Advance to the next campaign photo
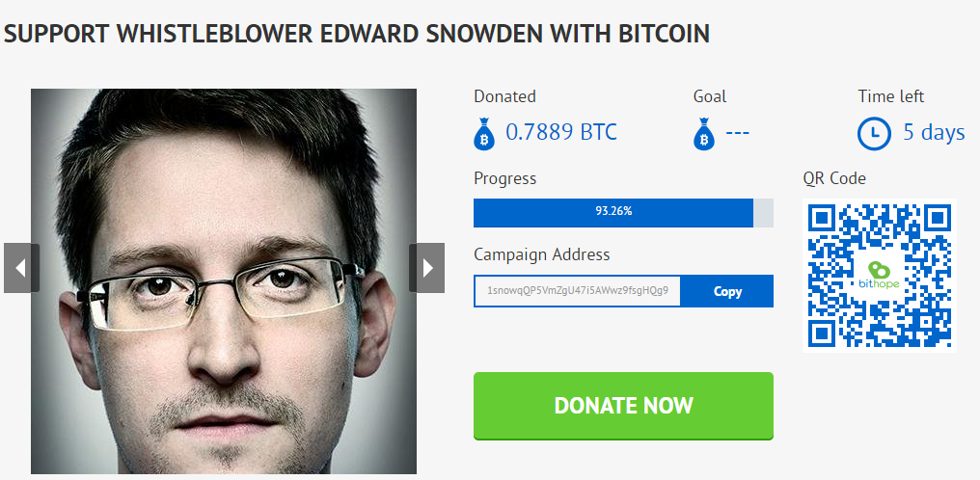This screenshot has height=480, width=980. [427, 268]
